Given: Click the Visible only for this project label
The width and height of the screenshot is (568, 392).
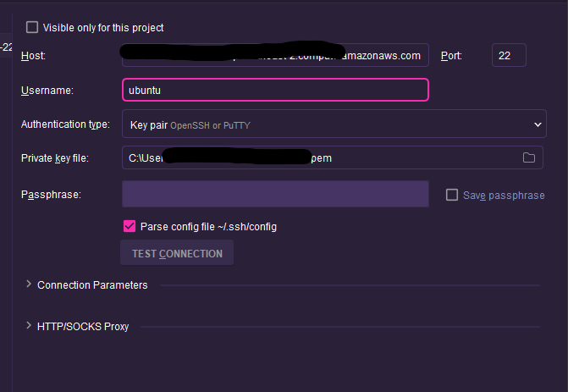Looking at the screenshot, I should [x=103, y=28].
